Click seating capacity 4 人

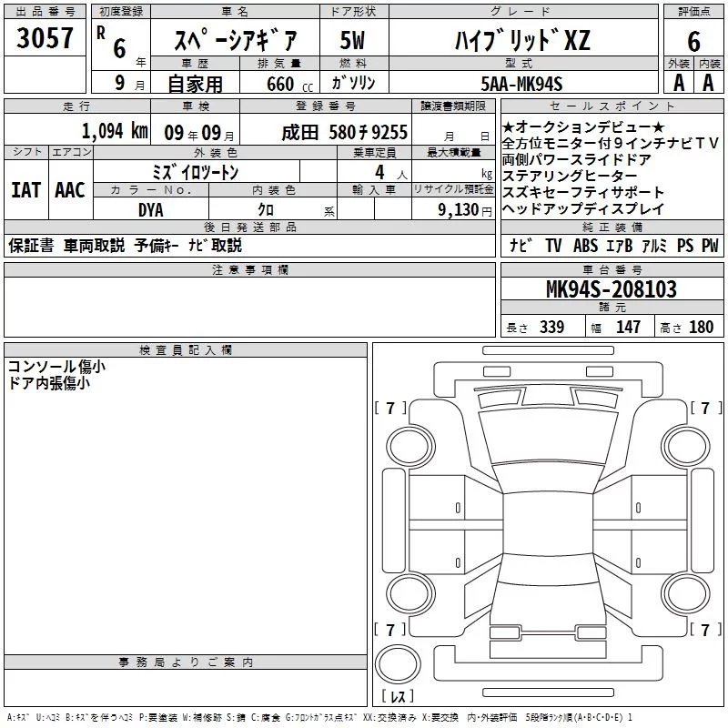pos(391,173)
